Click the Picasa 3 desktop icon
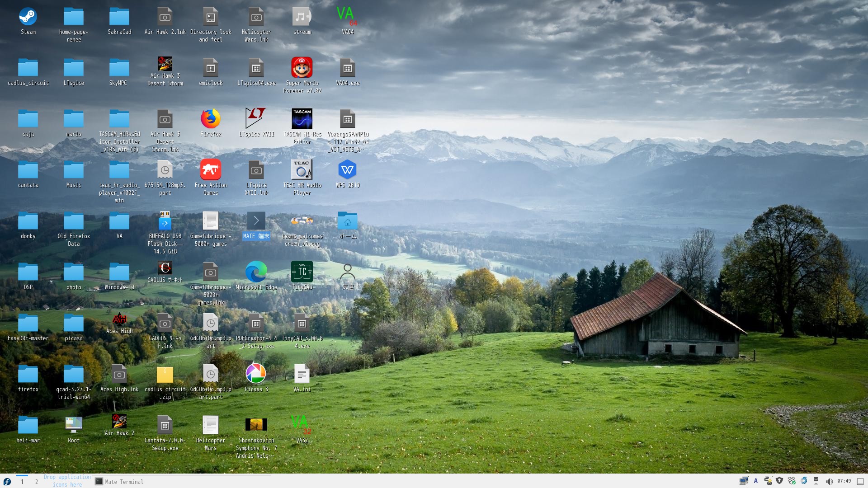 click(256, 374)
